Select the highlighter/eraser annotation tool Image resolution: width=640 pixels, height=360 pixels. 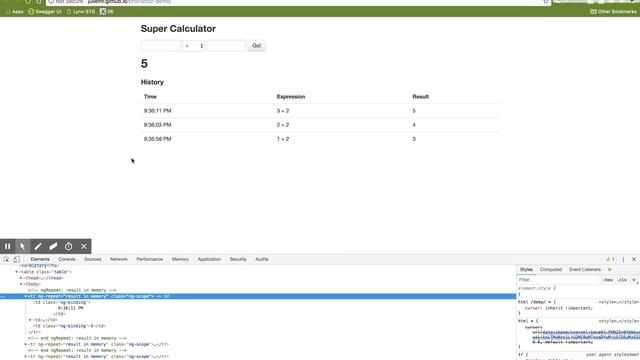tap(53, 246)
